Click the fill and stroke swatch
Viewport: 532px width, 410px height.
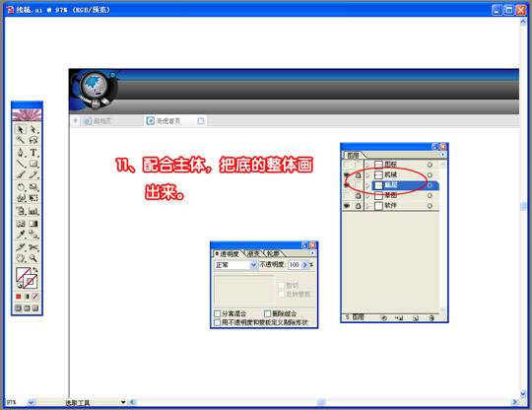point(27,278)
